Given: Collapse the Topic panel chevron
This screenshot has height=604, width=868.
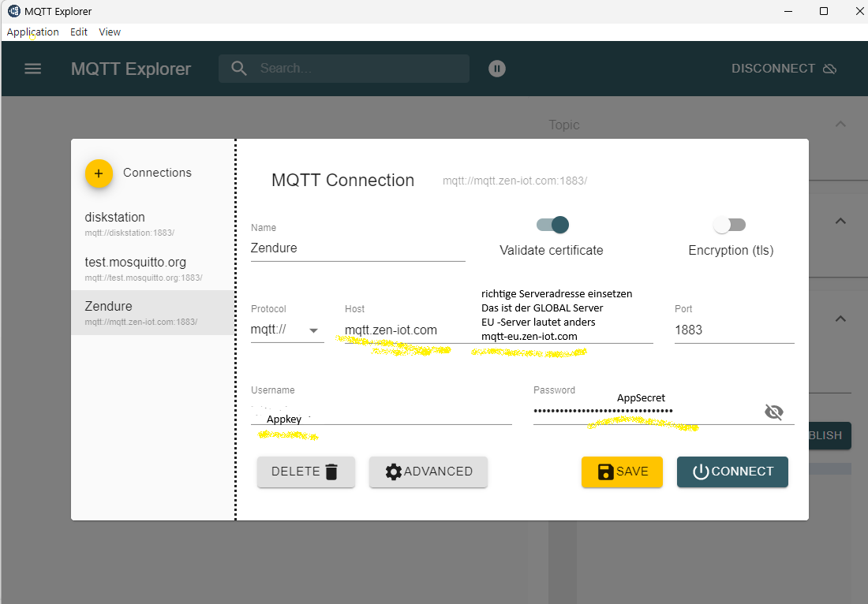Looking at the screenshot, I should tap(840, 125).
